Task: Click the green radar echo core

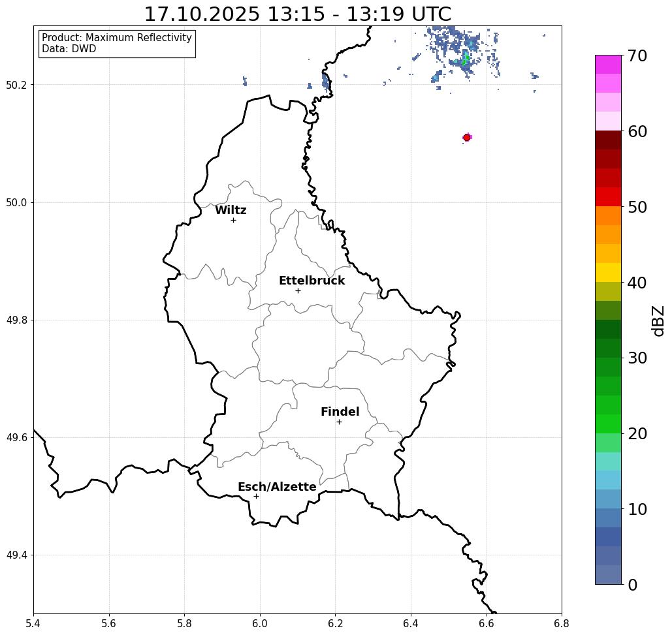Action: pyautogui.click(x=466, y=58)
